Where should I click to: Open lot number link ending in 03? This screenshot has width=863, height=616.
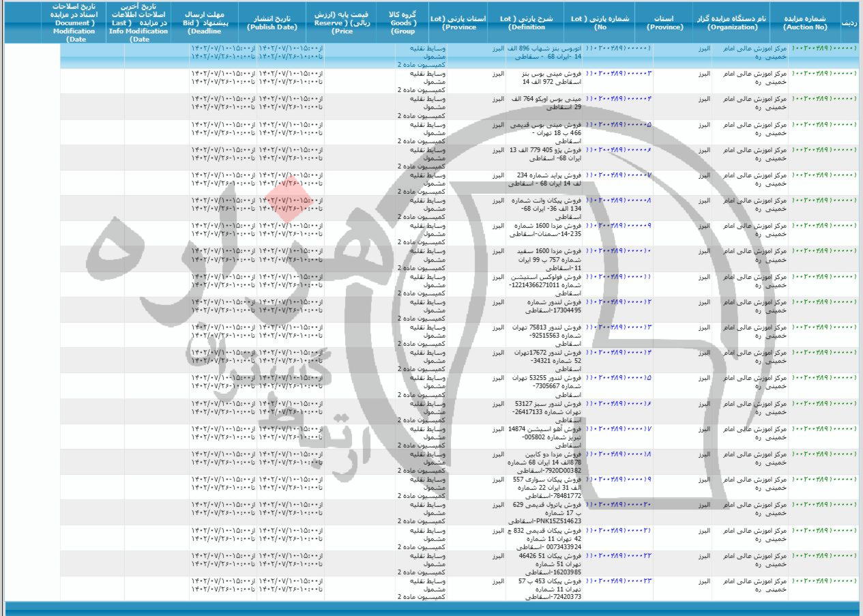pyautogui.click(x=619, y=72)
